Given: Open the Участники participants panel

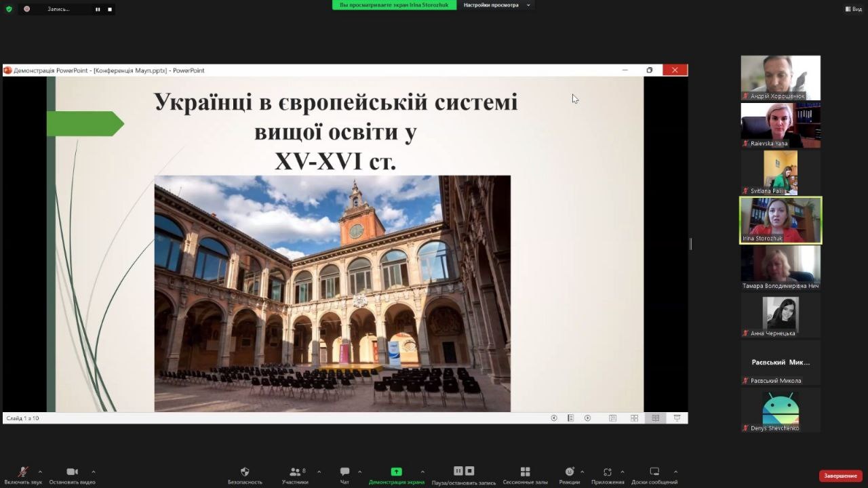Looking at the screenshot, I should (x=295, y=472).
